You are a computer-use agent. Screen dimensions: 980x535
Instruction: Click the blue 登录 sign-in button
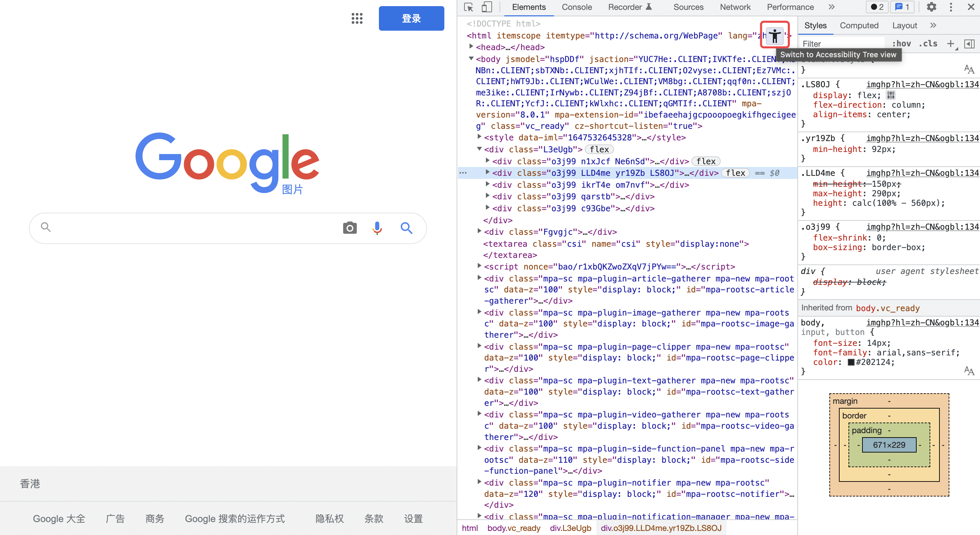point(411,18)
